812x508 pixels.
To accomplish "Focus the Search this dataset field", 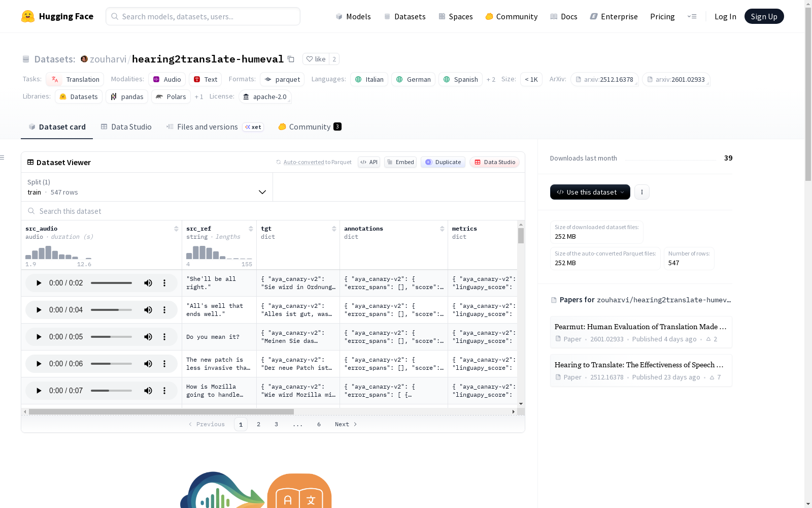I will 273,211.
